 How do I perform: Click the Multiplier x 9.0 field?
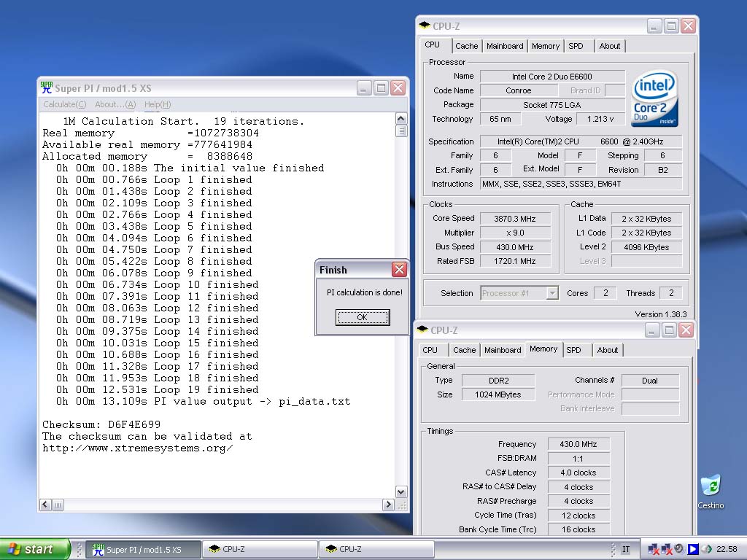pos(515,233)
